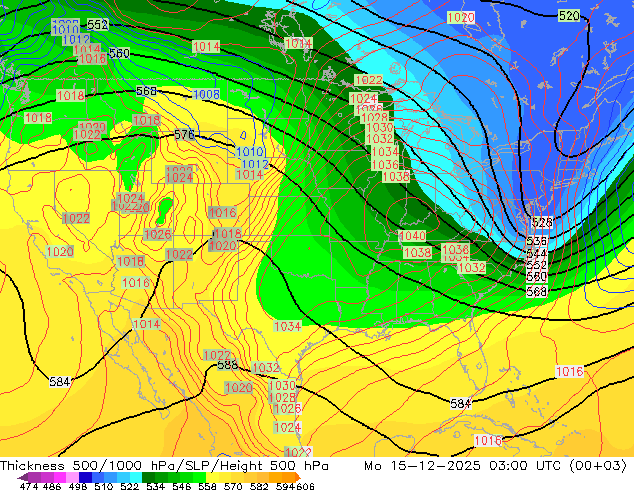Click the blue 1012 label below blue 1010
The image size is (634, 490).
click(x=255, y=164)
